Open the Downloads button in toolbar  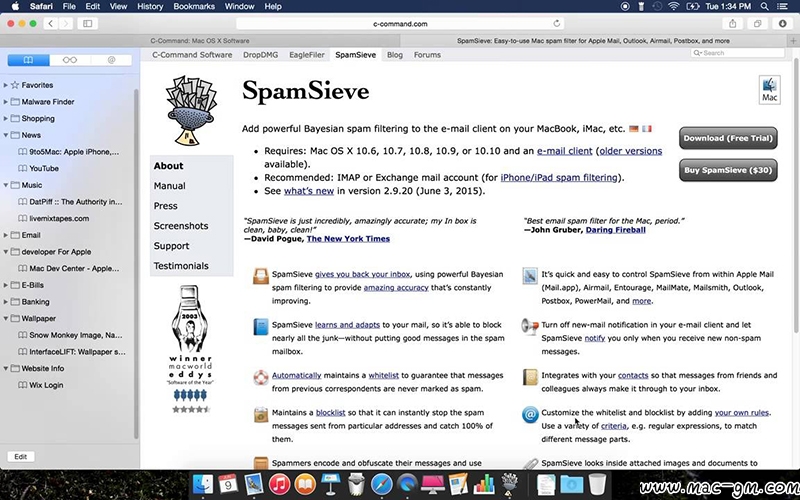pyautogui.click(x=783, y=23)
